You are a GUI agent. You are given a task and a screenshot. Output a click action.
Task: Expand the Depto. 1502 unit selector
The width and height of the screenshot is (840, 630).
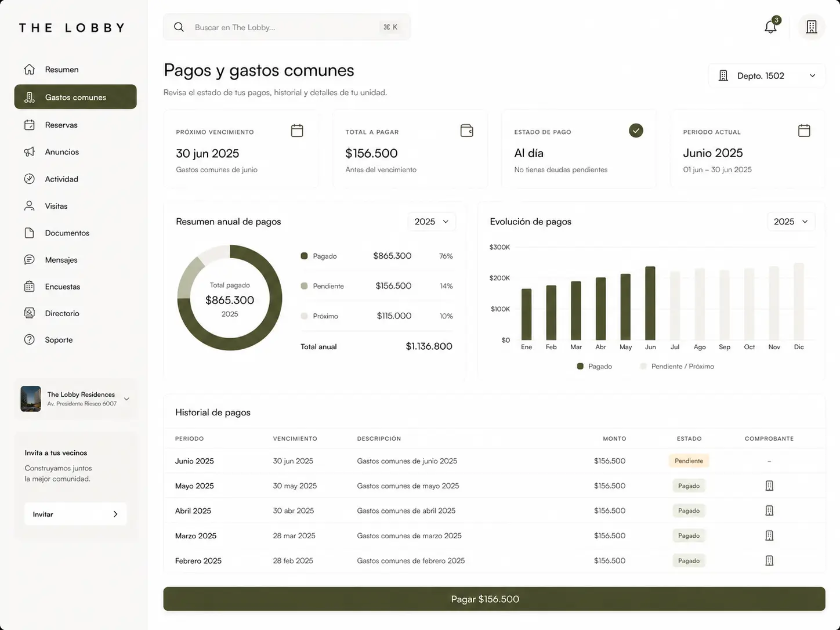pyautogui.click(x=766, y=75)
